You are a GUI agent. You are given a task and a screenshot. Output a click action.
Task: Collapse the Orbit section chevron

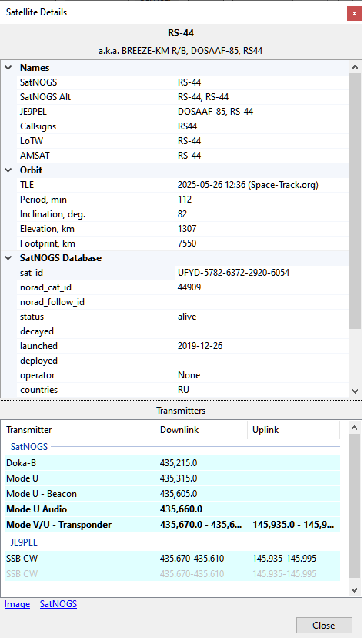[8, 170]
